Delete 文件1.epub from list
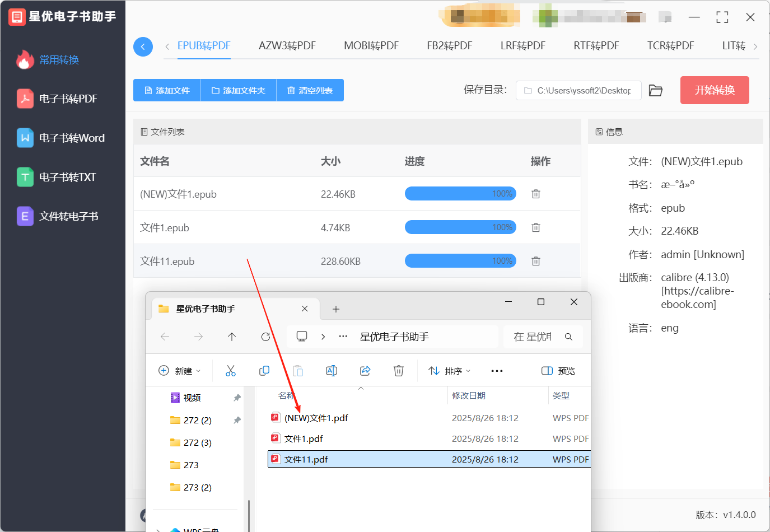The height and width of the screenshot is (532, 770). (x=536, y=227)
